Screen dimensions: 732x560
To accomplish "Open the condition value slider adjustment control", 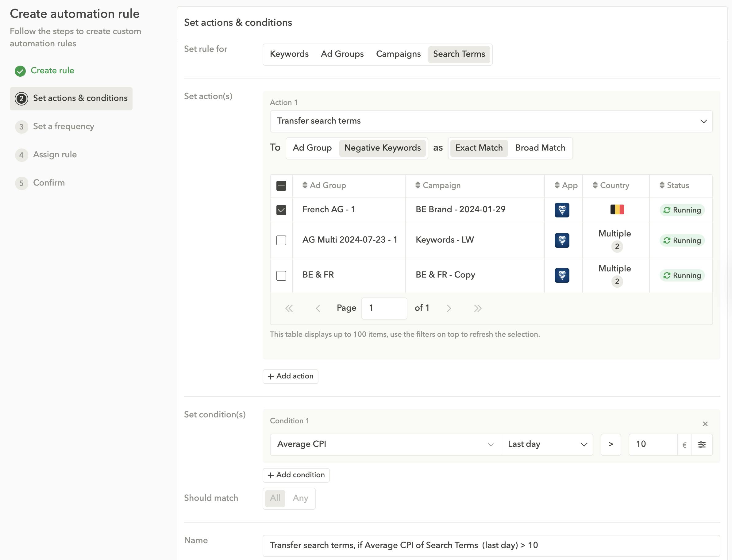I will point(702,444).
